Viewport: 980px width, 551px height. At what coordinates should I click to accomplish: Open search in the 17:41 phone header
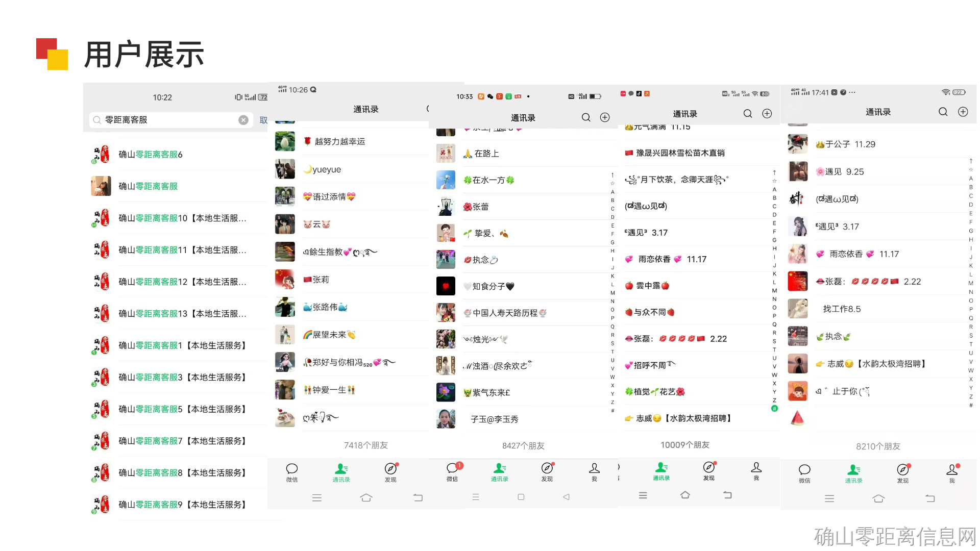tap(943, 112)
